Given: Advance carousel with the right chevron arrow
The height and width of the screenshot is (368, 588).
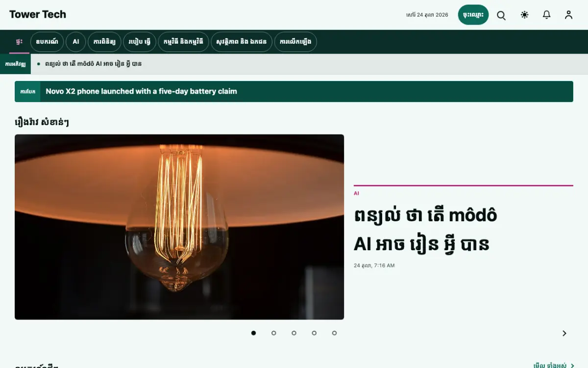Looking at the screenshot, I should click(564, 333).
